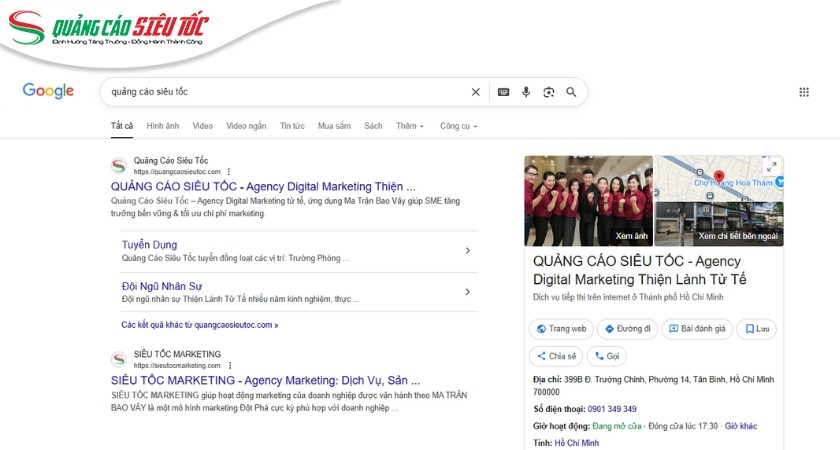Screen dimensions: 840x450
Task: Open phone number 0901 349 349 link
Action: click(x=612, y=408)
